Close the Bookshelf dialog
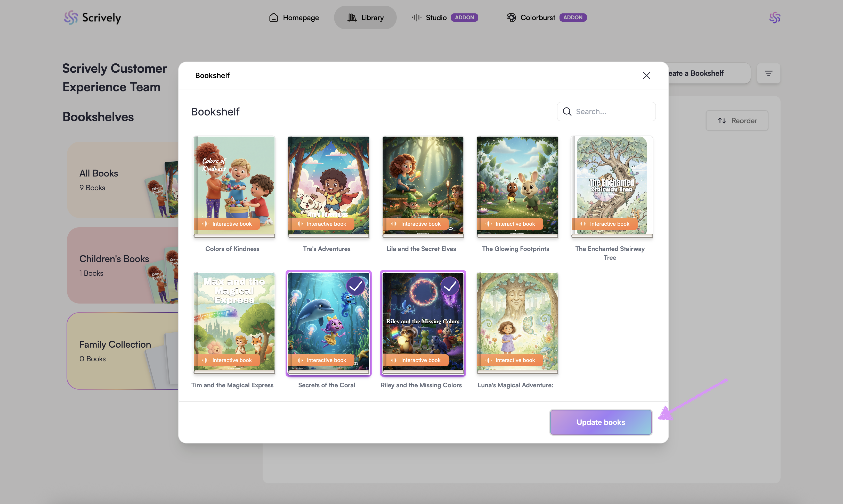The image size is (843, 504). coord(646,75)
